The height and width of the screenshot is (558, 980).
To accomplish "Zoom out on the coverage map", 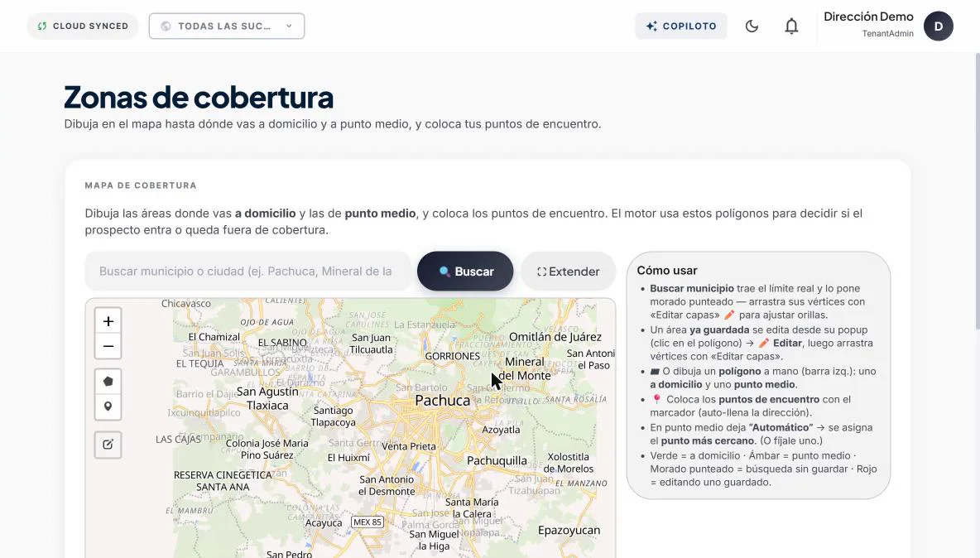I will pyautogui.click(x=108, y=346).
